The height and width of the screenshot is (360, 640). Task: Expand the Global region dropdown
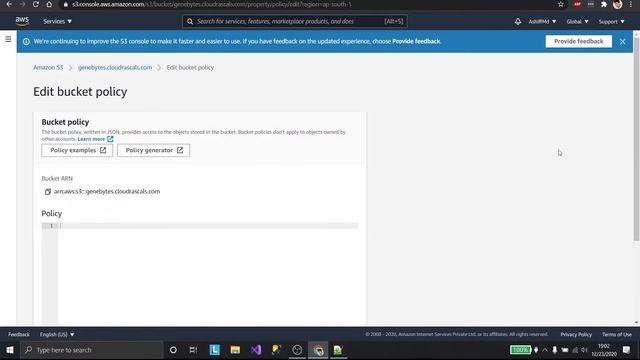point(577,21)
